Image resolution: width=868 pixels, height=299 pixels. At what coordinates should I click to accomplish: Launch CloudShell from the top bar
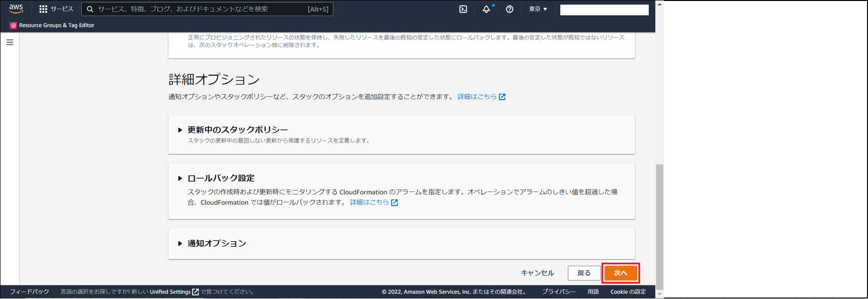pos(463,9)
